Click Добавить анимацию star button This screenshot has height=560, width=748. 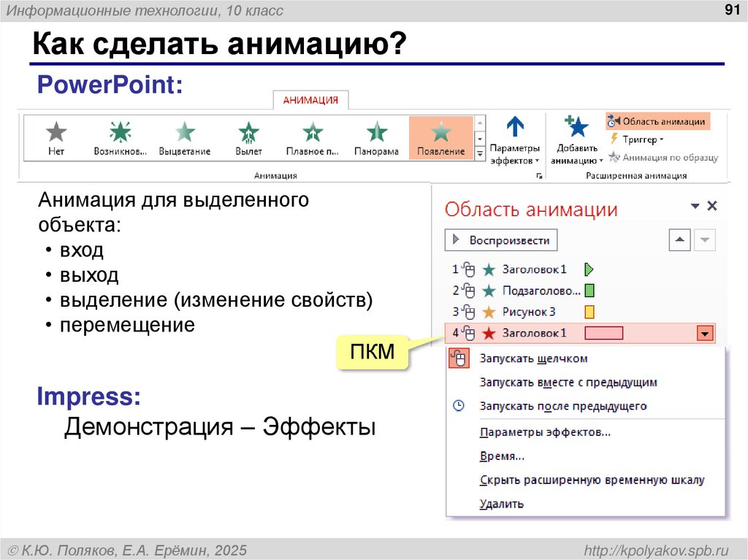tap(577, 139)
